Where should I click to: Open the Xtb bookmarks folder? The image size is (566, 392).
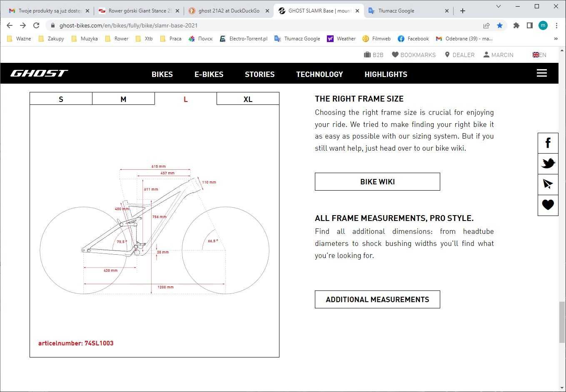point(145,39)
